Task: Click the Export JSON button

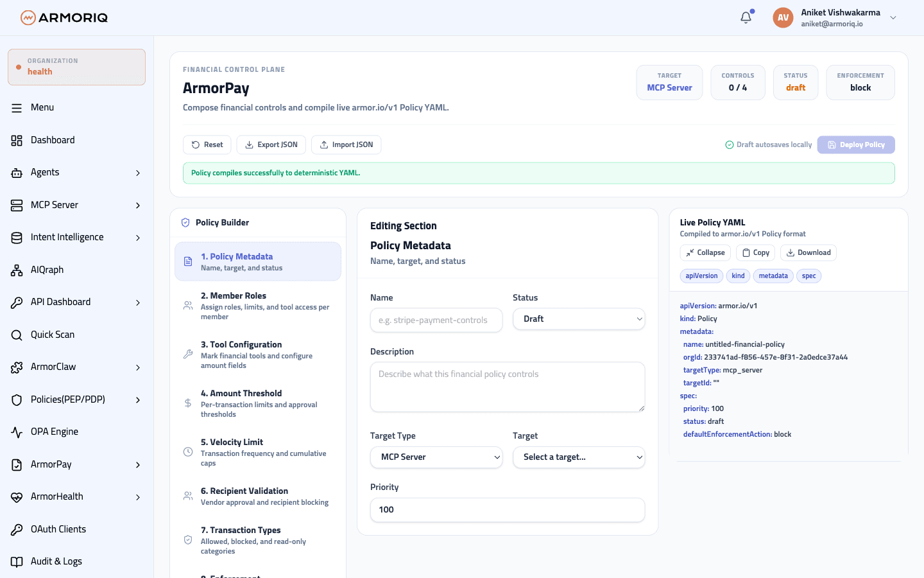Action: tap(271, 145)
